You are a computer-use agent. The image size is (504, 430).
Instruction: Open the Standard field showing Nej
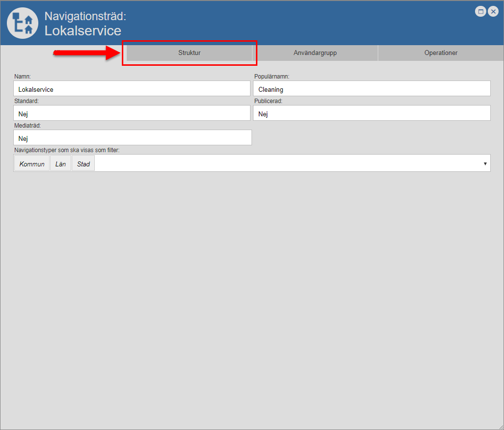coord(132,113)
